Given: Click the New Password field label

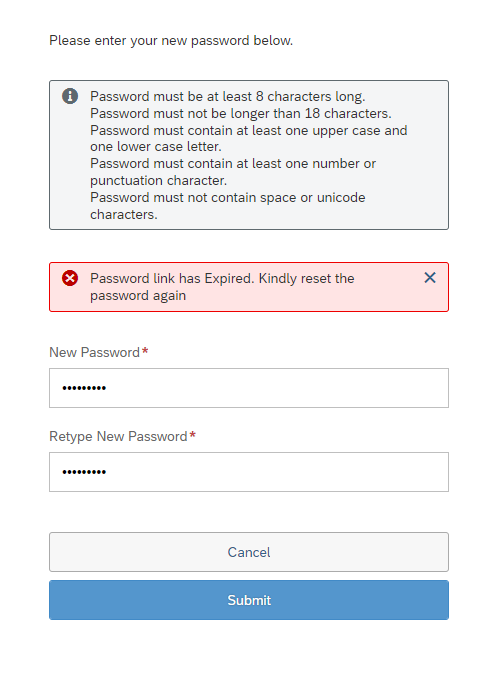Looking at the screenshot, I should click(x=94, y=352).
